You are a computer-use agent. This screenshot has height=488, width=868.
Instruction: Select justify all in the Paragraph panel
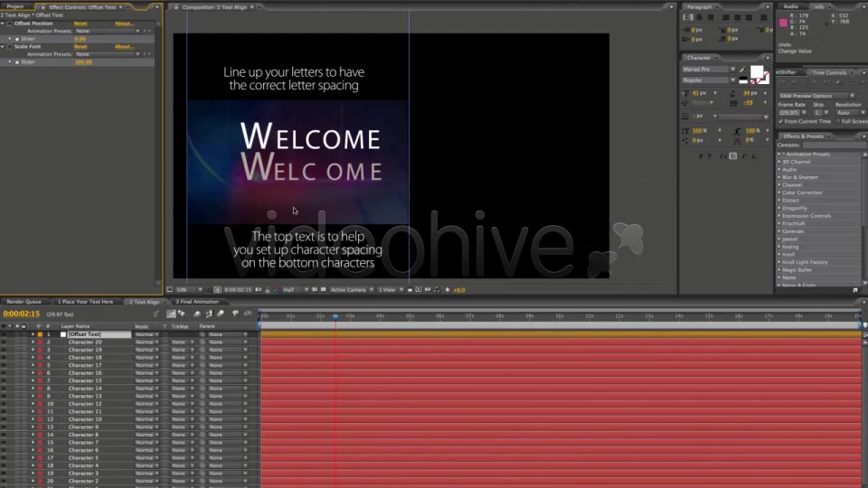[763, 18]
